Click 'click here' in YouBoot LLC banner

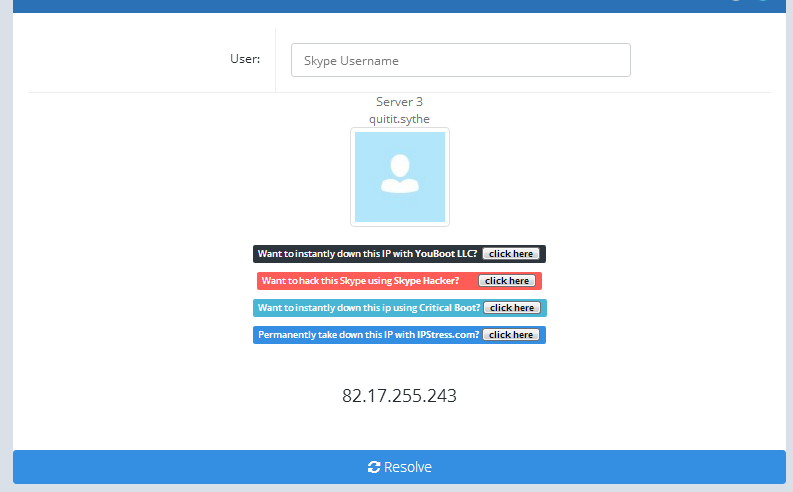pos(511,254)
